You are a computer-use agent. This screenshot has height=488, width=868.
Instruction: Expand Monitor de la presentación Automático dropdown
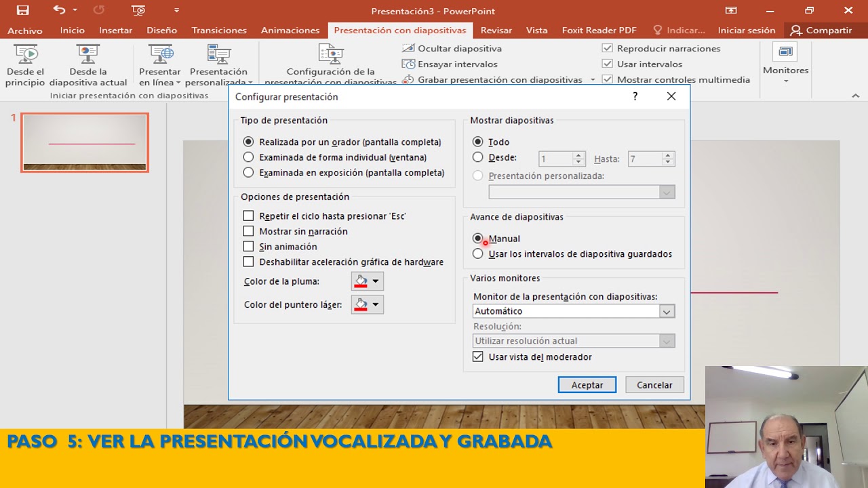point(667,311)
